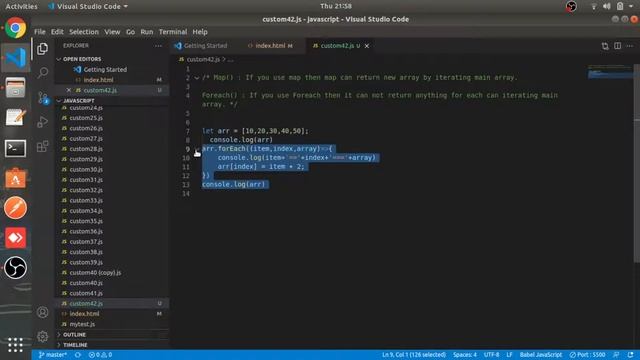Click the Explorer more actions ellipsis
This screenshot has width=640, height=360.
coord(158,46)
